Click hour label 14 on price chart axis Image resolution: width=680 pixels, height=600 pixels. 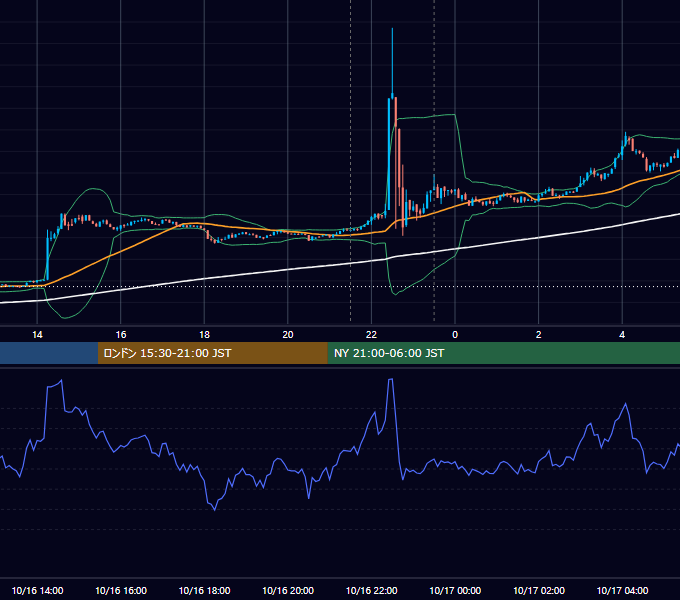37,335
